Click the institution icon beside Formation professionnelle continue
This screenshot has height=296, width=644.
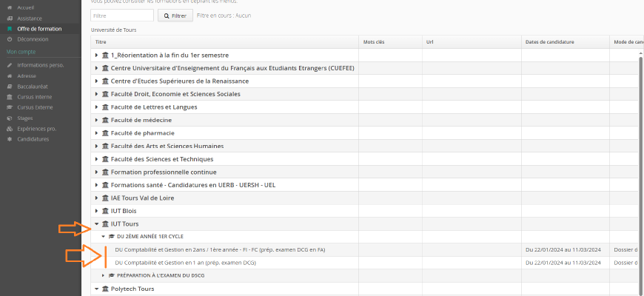[105, 172]
